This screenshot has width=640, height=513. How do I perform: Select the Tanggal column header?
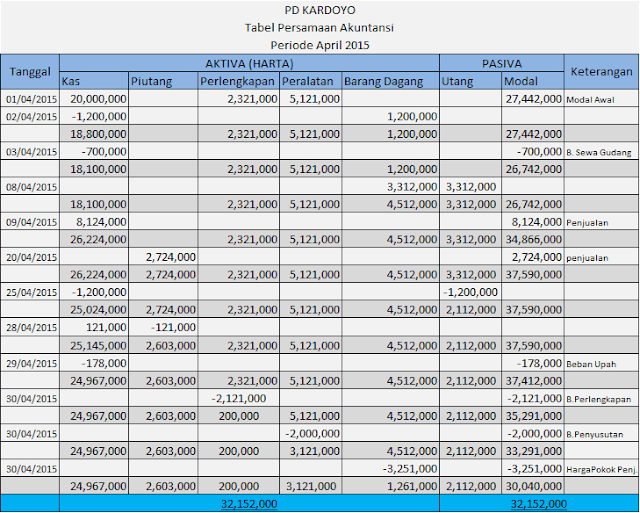pyautogui.click(x=30, y=72)
